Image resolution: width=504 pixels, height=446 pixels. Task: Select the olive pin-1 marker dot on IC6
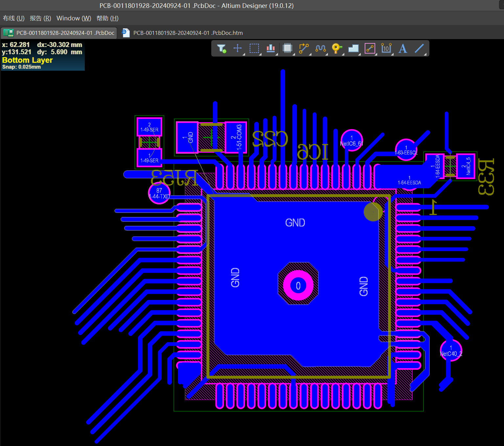373,212
